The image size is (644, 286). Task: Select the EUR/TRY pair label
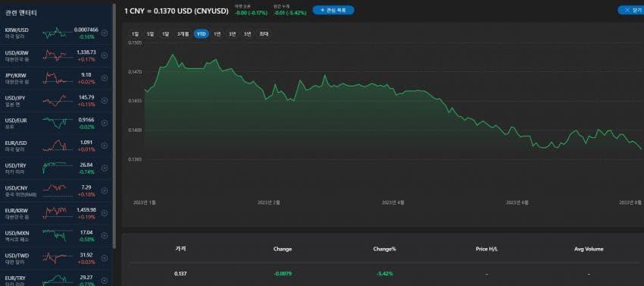(15, 278)
